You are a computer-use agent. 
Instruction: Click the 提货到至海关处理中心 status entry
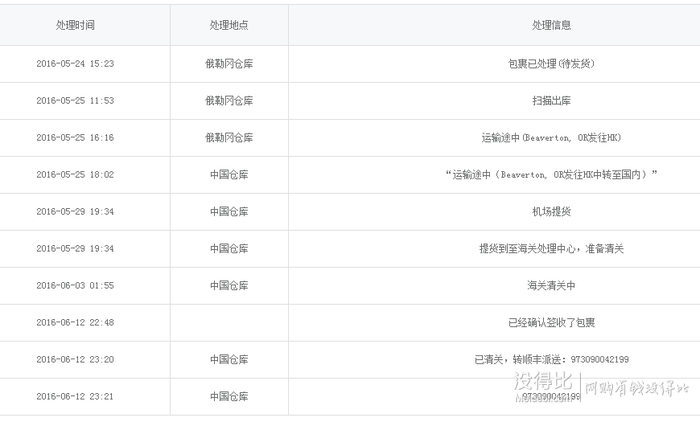[x=551, y=249]
